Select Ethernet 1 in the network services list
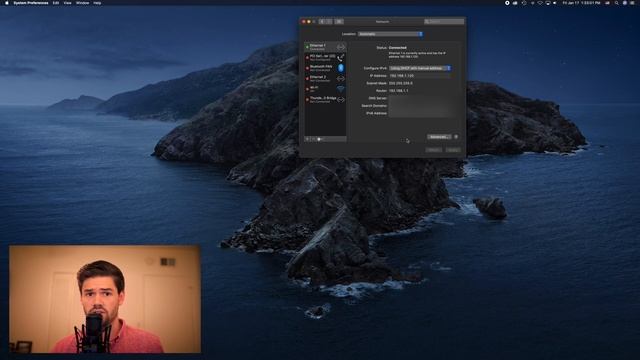 [325, 47]
